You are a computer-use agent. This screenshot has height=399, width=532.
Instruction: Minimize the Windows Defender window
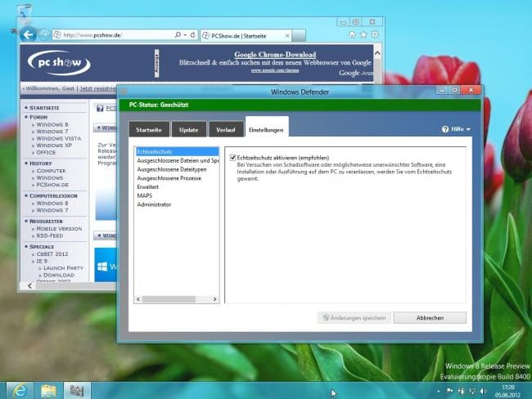(x=442, y=90)
